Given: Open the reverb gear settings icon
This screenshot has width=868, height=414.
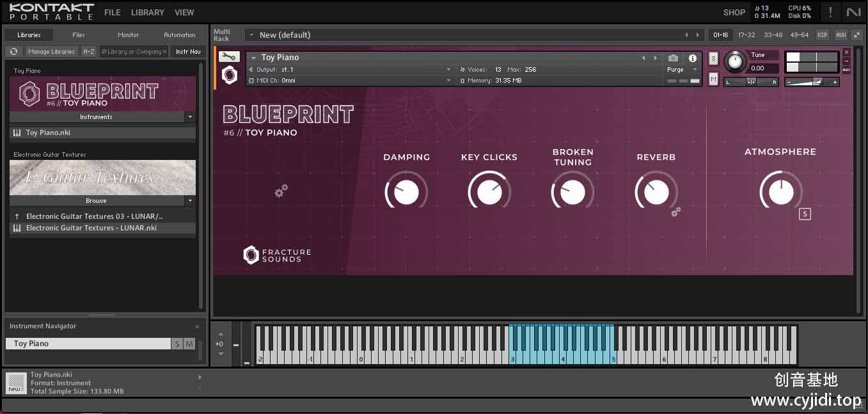Looking at the screenshot, I should coord(676,211).
